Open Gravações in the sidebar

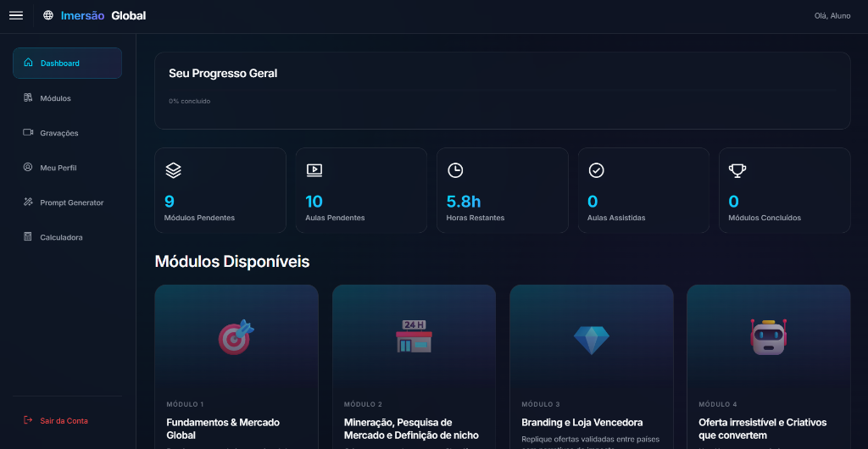(x=68, y=133)
